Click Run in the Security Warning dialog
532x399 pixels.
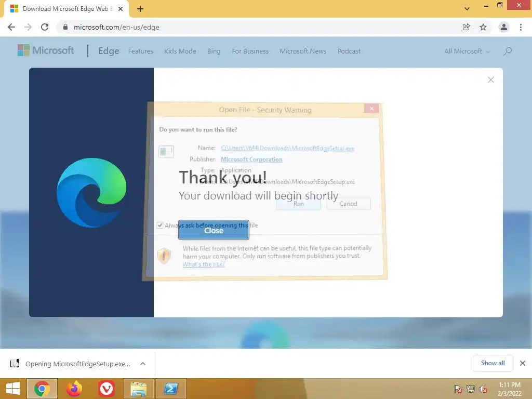(x=299, y=204)
